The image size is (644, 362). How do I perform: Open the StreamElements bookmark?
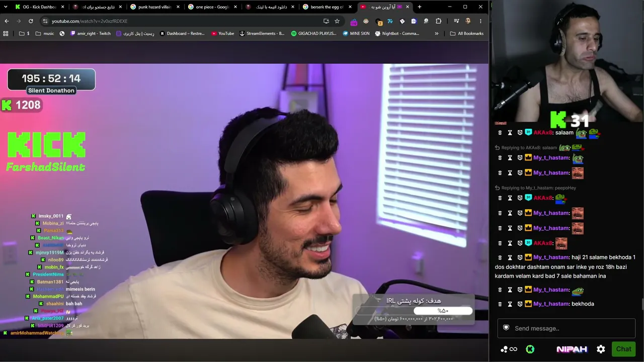point(262,34)
